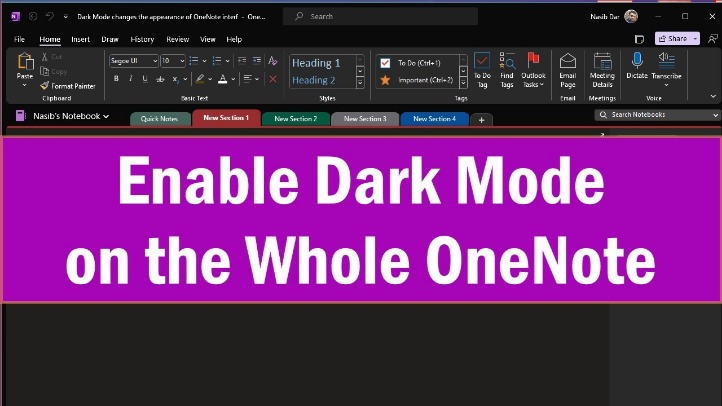
Task: Start Dictate with microphone icon
Action: pos(637,65)
